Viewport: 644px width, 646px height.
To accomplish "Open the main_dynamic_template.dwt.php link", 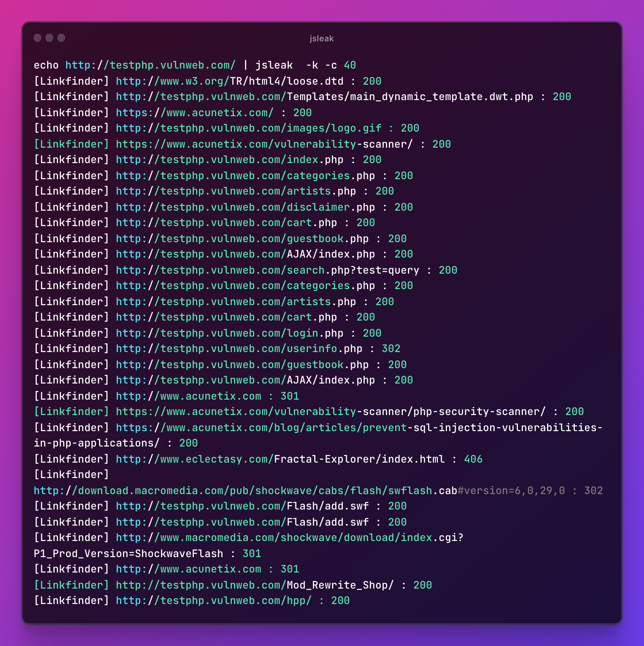I will (324, 97).
